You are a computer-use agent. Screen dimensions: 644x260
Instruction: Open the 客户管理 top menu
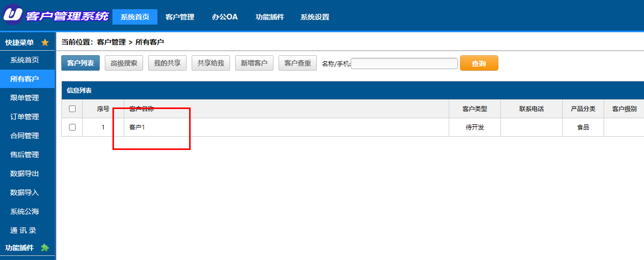click(180, 17)
